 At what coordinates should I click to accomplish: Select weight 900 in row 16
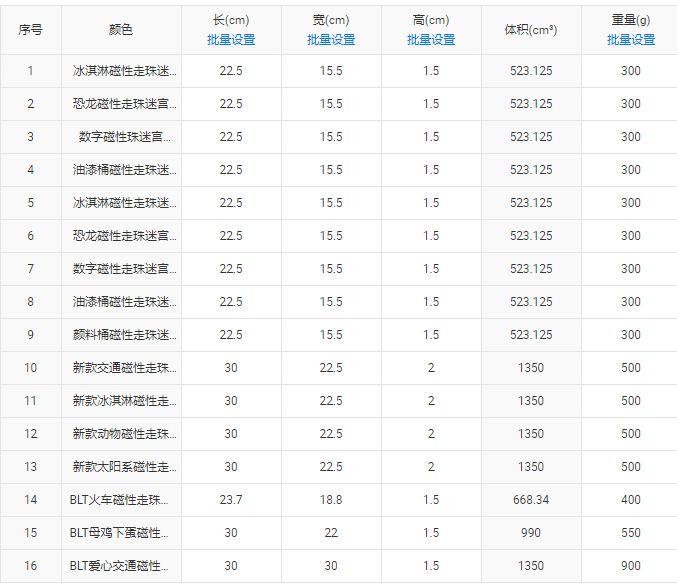tap(631, 566)
